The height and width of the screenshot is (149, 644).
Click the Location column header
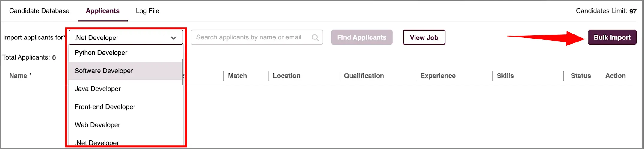286,76
